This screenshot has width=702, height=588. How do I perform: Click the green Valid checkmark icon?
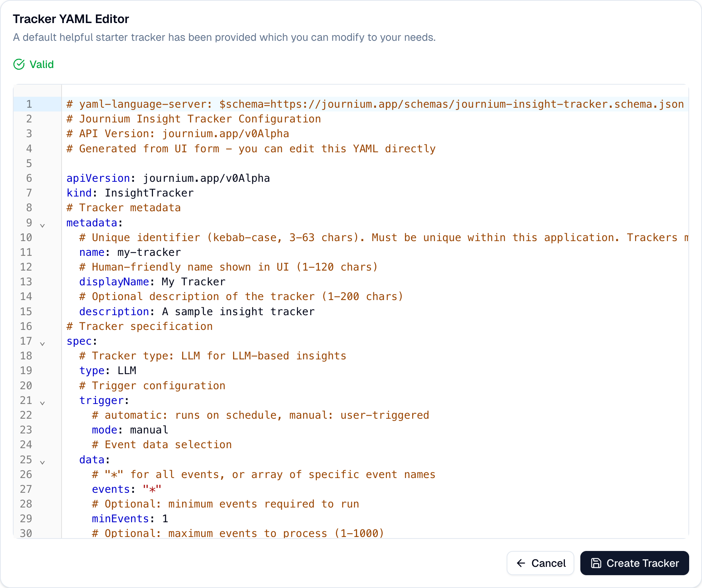click(19, 64)
